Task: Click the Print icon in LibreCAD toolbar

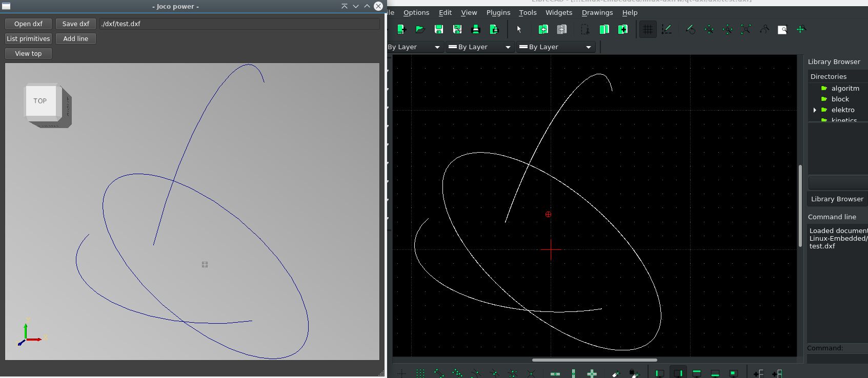Action: (475, 29)
